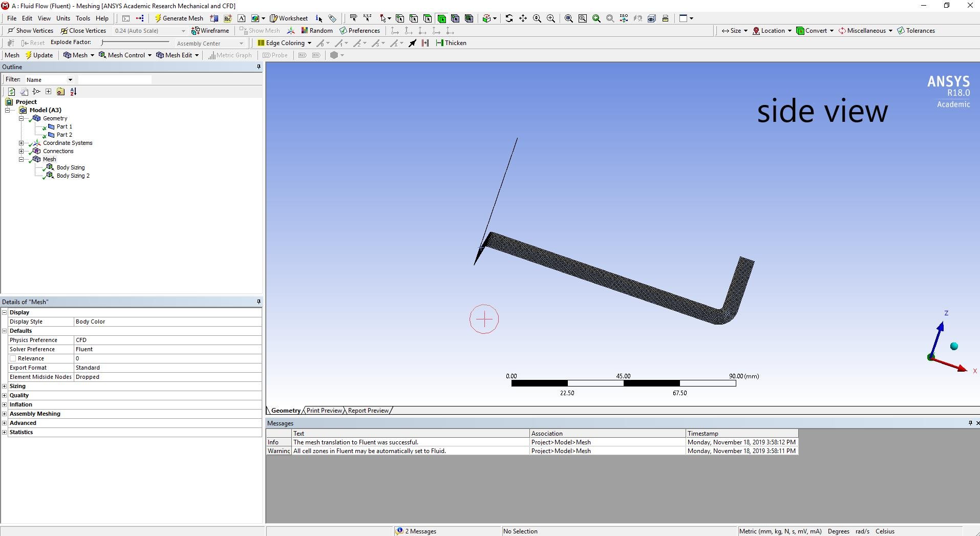Click the Generate Mesh toolbar button

179,18
